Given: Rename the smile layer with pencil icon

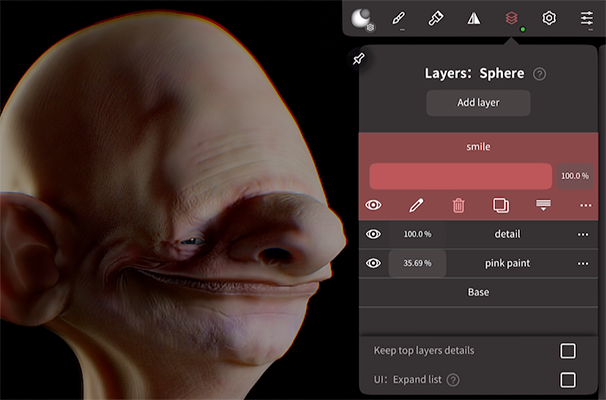Looking at the screenshot, I should tap(416, 205).
